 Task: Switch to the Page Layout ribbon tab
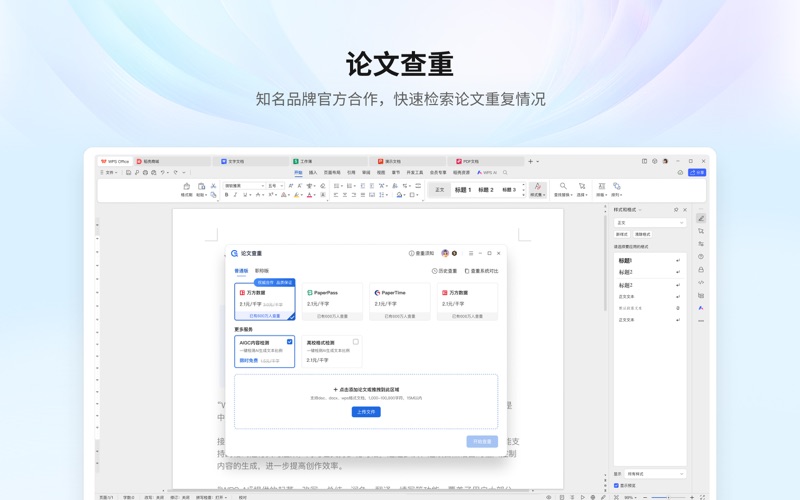pos(332,172)
